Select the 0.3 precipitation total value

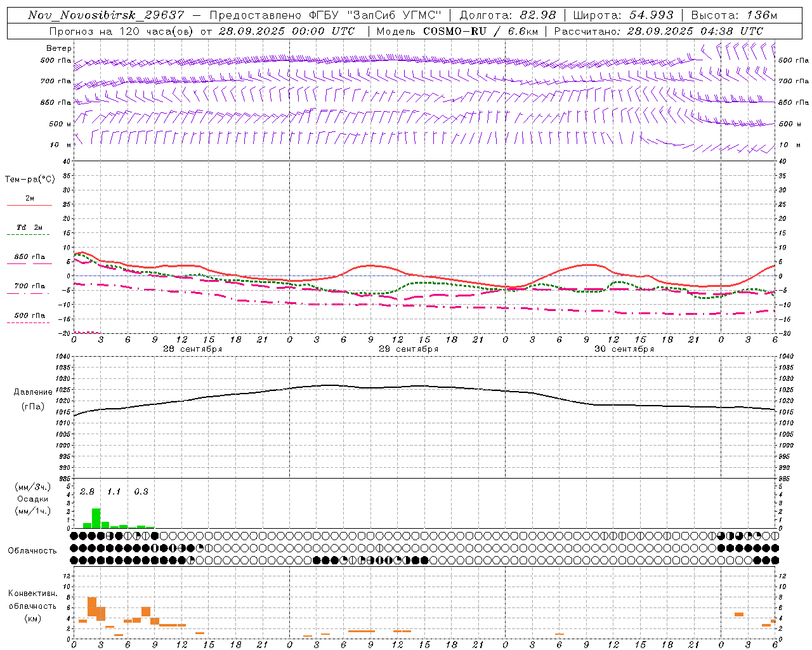coord(141,492)
